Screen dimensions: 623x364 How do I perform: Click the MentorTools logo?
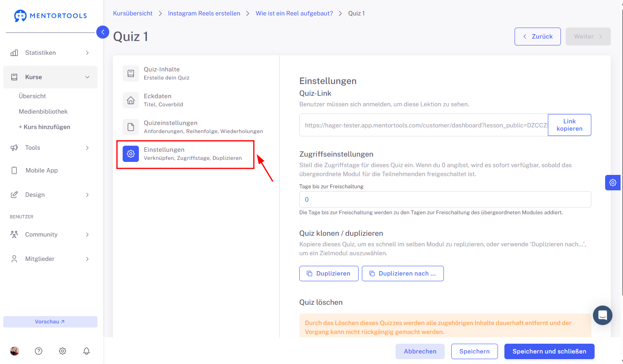coord(51,16)
